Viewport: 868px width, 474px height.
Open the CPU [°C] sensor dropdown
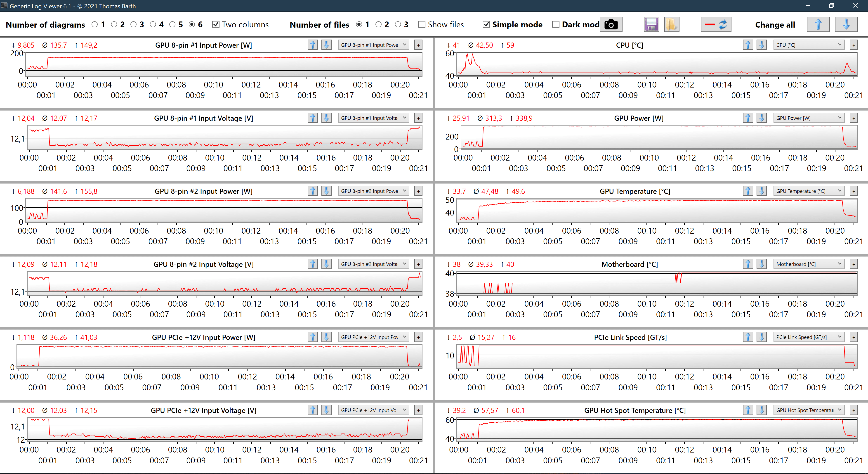pyautogui.click(x=809, y=45)
